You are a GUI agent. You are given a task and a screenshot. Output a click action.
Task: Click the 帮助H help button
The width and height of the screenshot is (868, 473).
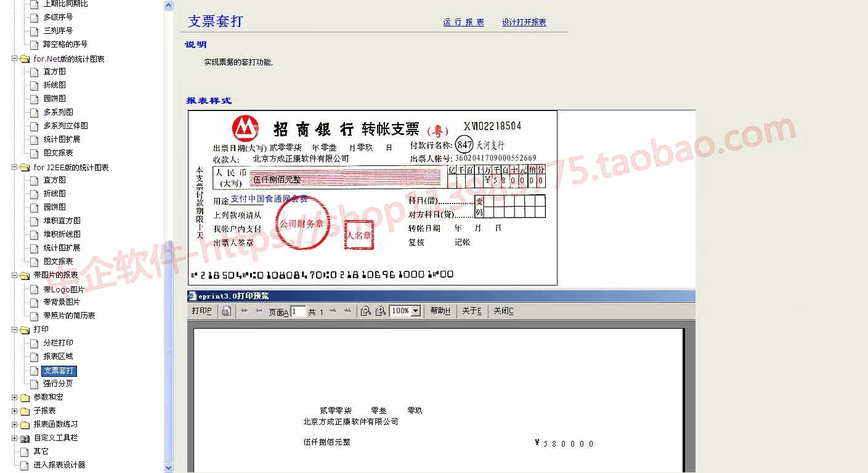(x=440, y=311)
